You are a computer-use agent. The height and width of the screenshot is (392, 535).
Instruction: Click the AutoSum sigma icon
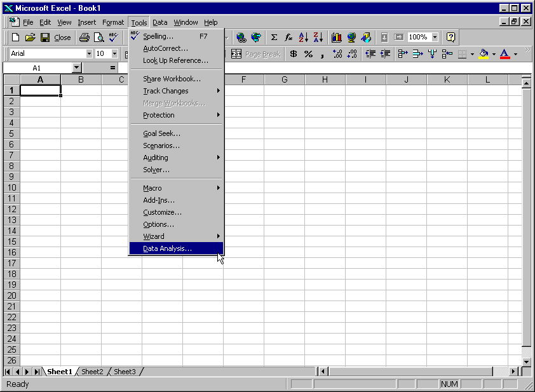pyautogui.click(x=274, y=37)
